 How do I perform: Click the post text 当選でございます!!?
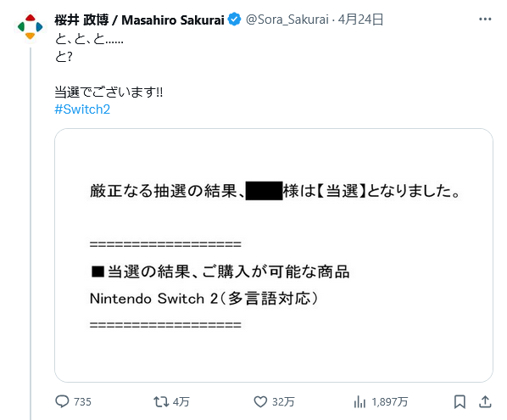109,92
